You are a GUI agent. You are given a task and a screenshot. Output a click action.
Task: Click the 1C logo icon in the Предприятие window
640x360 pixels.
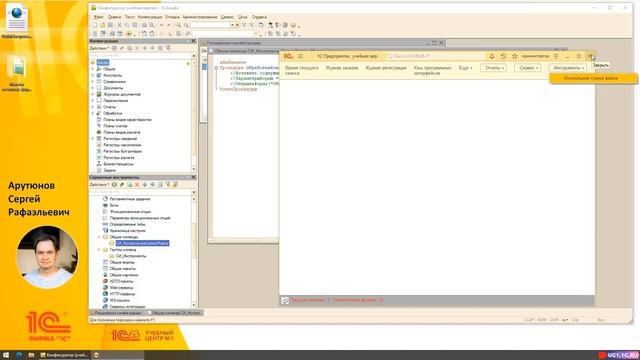[288, 56]
